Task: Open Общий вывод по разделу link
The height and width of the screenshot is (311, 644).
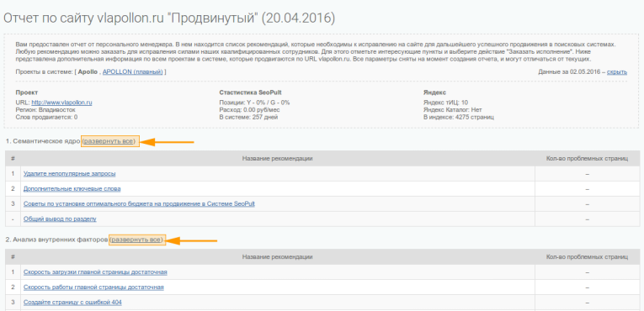Action: [x=60, y=219]
